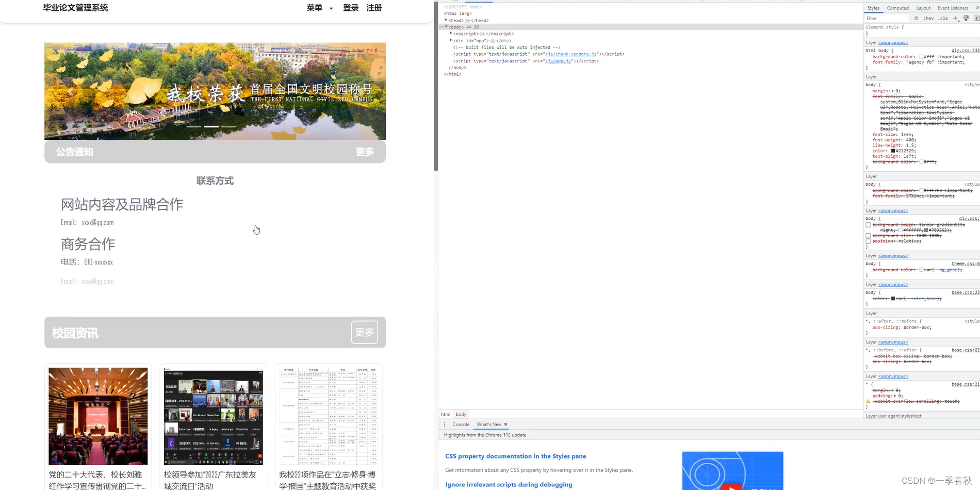980x490 pixels.
Task: Click the webpage vertical scrollbar thumb
Action: 436,86
